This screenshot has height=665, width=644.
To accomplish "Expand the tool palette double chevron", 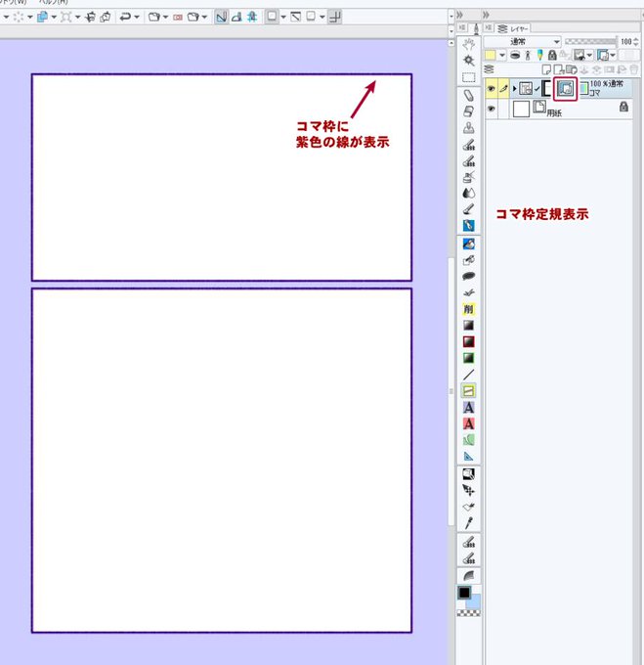I will (x=460, y=16).
